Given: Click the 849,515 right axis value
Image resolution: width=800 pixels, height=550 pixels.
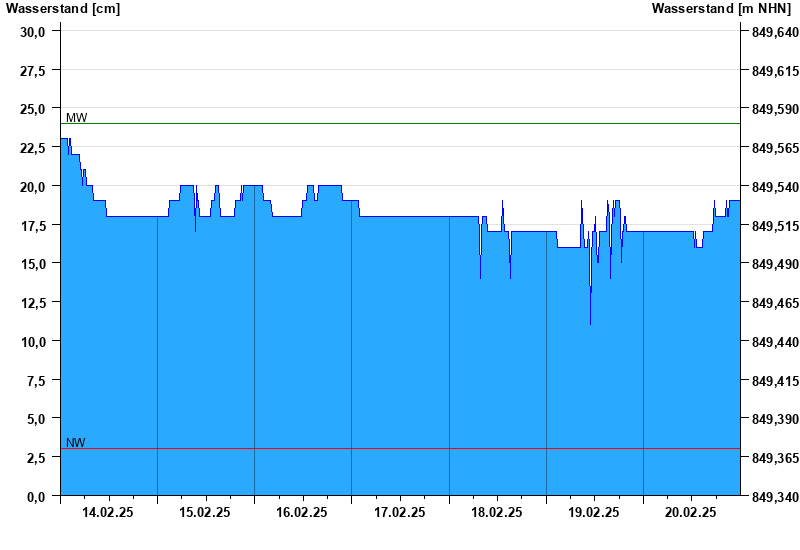Looking at the screenshot, I should pyautogui.click(x=775, y=225).
